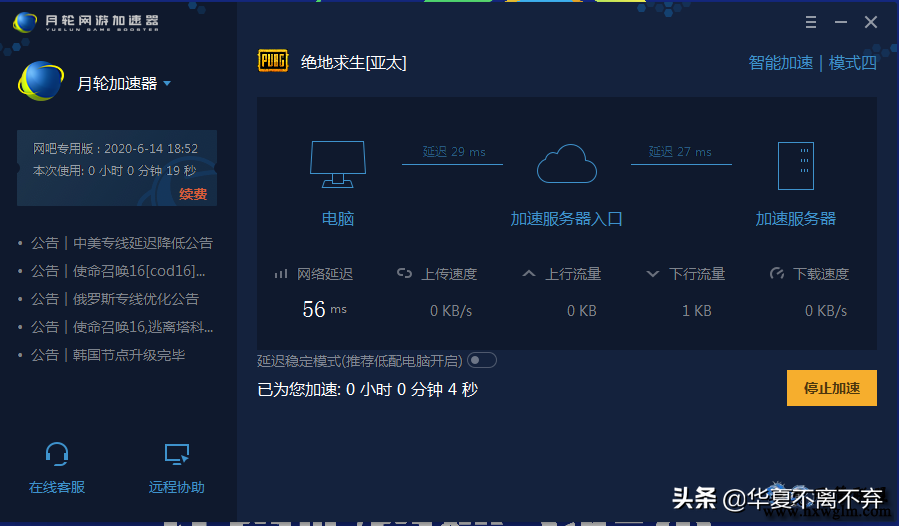Click the globe avatar next to 月轮加速器
Image resolution: width=899 pixels, height=526 pixels.
coord(41,81)
